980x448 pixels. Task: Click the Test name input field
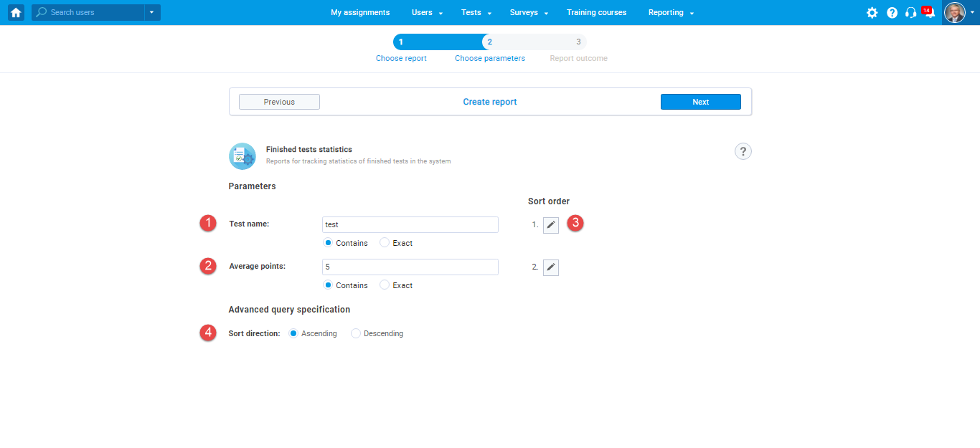410,224
